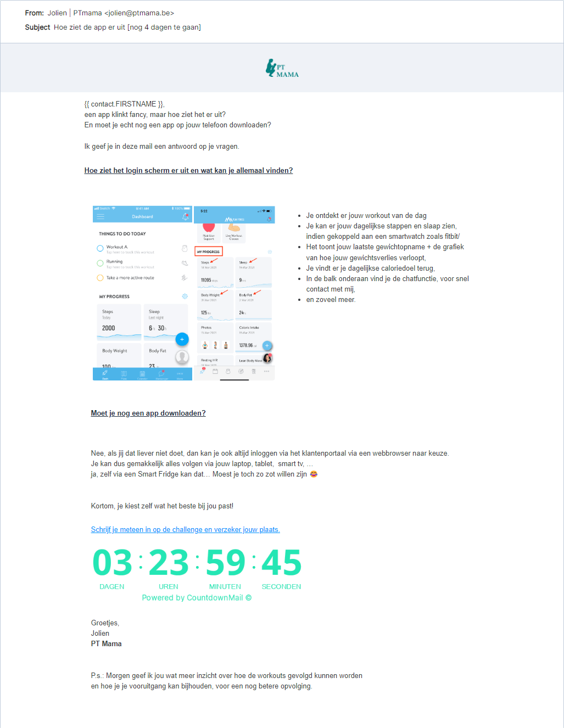Click 'Schrijf je meteen in op de challenge' link
Viewport: 564px width, 728px height.
coord(185,529)
